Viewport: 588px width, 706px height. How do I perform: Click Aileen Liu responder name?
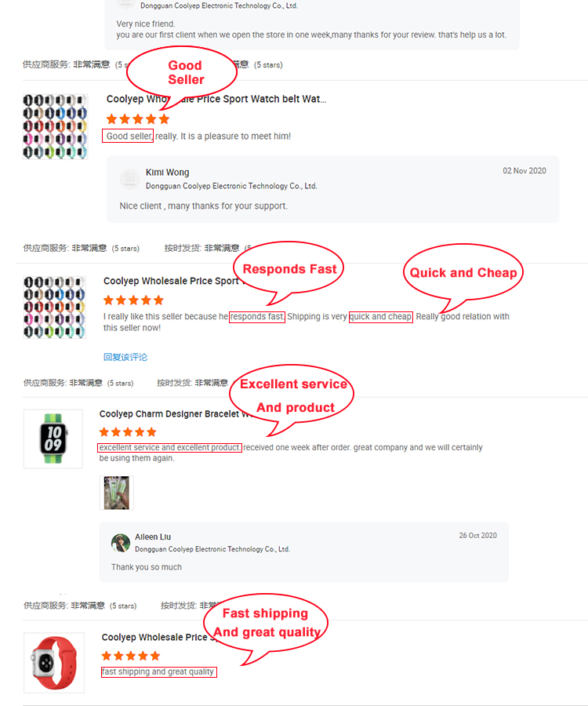click(153, 537)
